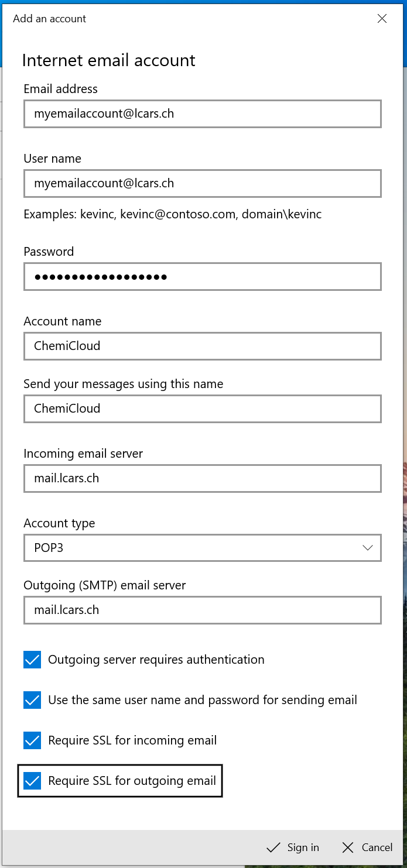Focus the Email address field
Viewport: 407px width, 868px height.
point(202,114)
